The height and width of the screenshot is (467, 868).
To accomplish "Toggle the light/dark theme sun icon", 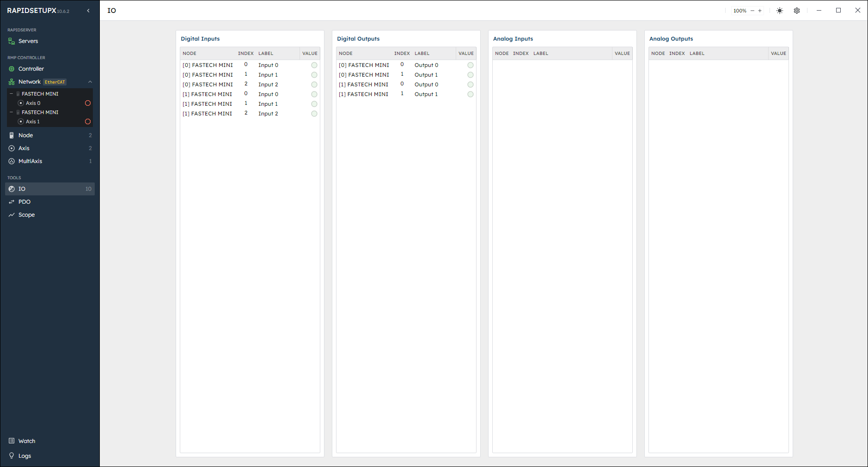I will (780, 11).
